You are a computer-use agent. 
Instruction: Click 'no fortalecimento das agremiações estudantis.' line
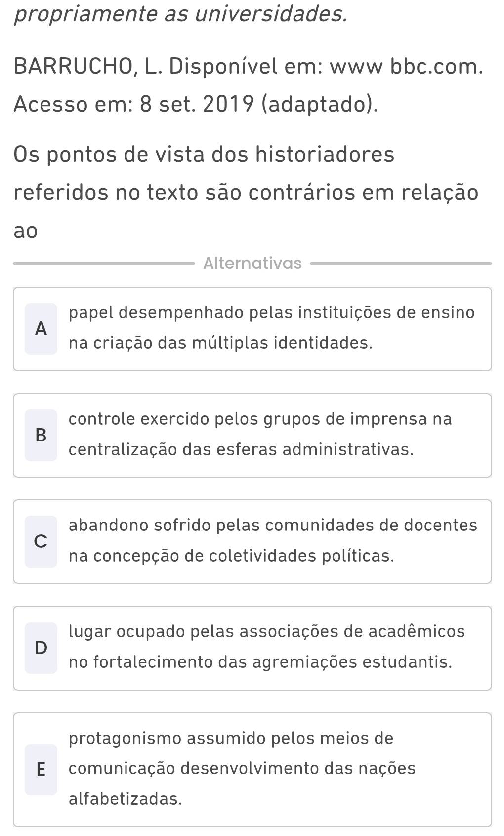pyautogui.click(x=260, y=662)
